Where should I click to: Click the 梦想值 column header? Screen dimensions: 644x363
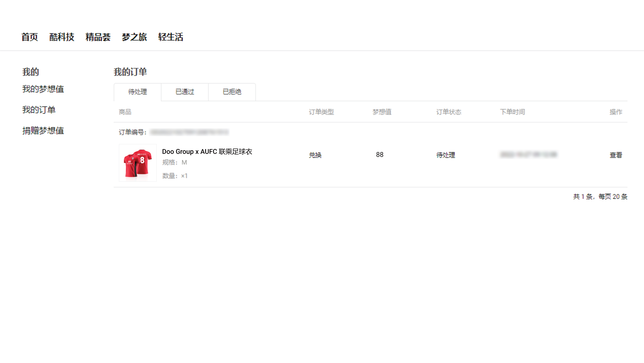[382, 112]
